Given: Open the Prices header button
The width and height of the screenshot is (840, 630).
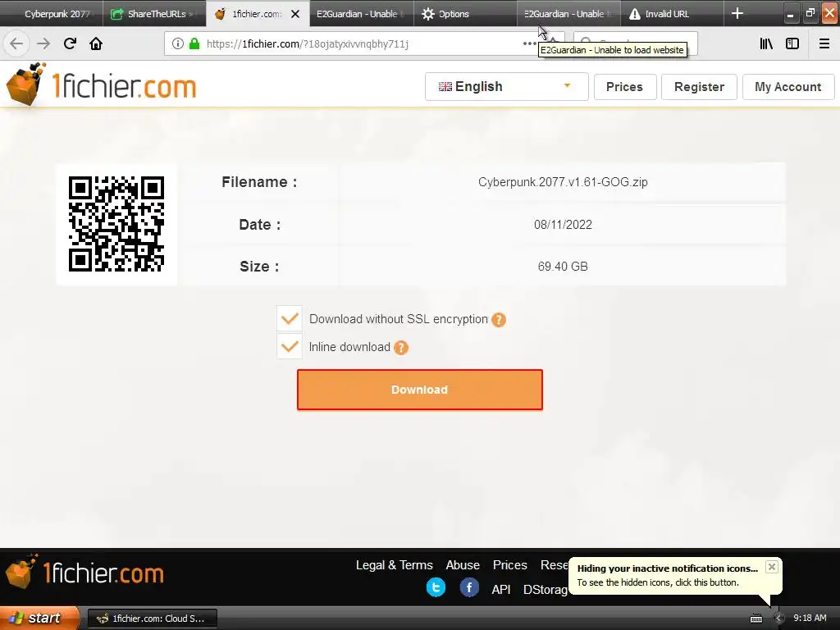Looking at the screenshot, I should [624, 87].
